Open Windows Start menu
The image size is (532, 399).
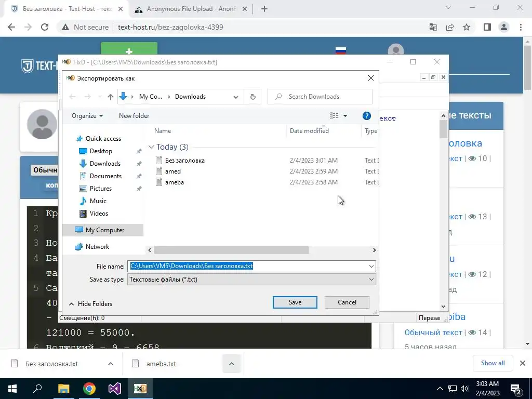[x=12, y=389]
